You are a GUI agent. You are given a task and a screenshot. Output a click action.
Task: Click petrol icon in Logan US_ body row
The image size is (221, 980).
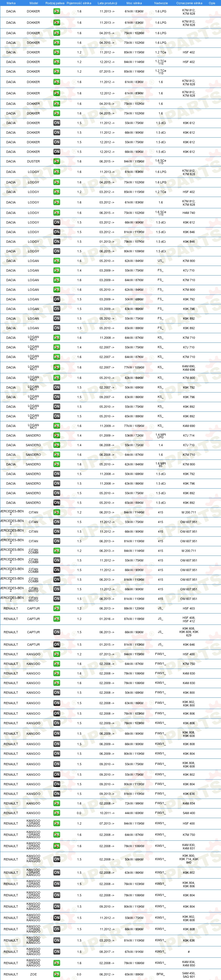coord(57,261)
